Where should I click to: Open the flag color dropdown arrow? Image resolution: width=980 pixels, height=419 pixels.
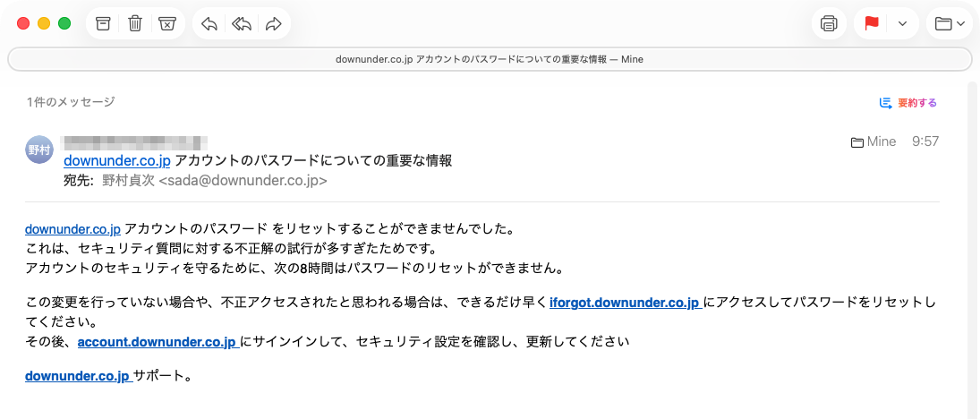click(x=902, y=24)
